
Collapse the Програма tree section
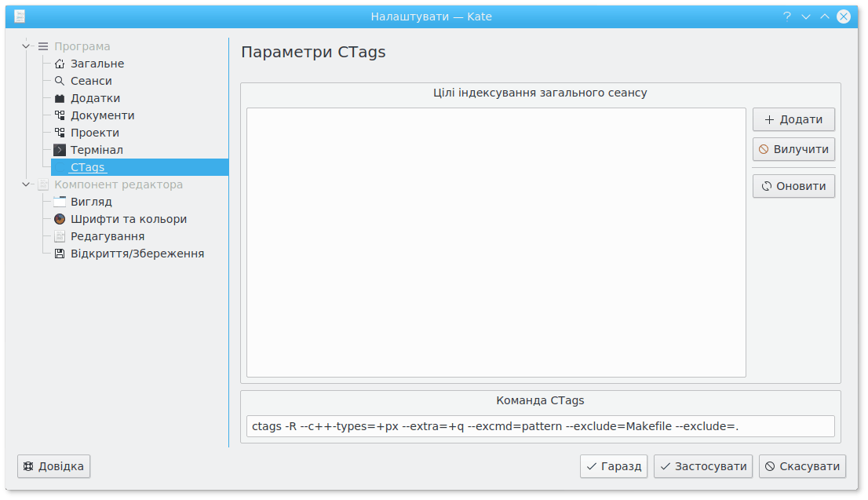pyautogui.click(x=26, y=46)
